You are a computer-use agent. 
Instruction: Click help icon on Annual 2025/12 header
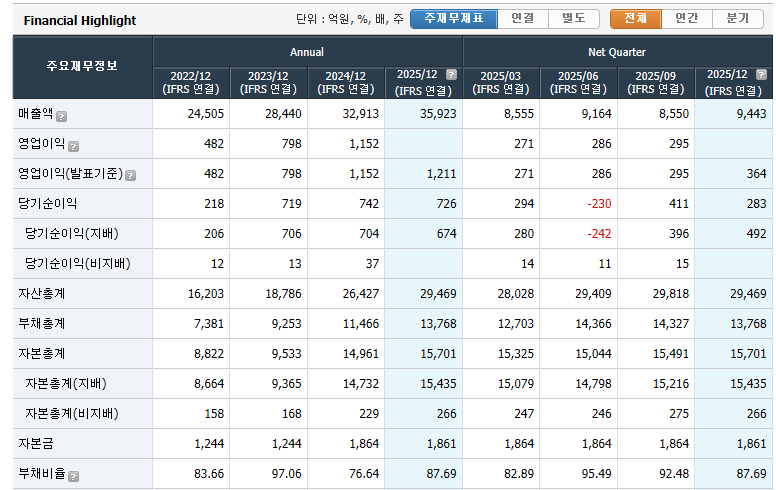pos(451,75)
